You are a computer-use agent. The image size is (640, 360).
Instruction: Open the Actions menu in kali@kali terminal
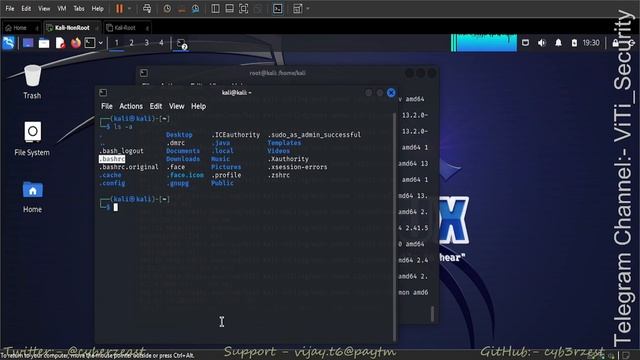tap(131, 106)
